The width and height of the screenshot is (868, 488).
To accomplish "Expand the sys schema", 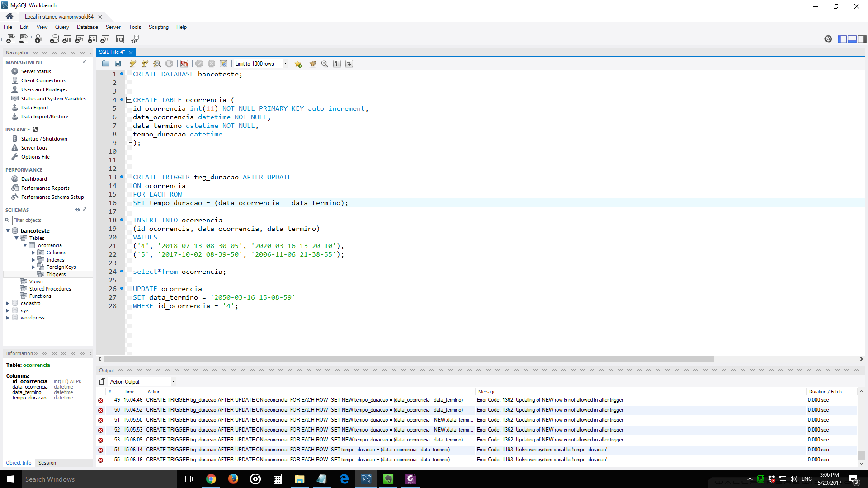I will (x=8, y=311).
